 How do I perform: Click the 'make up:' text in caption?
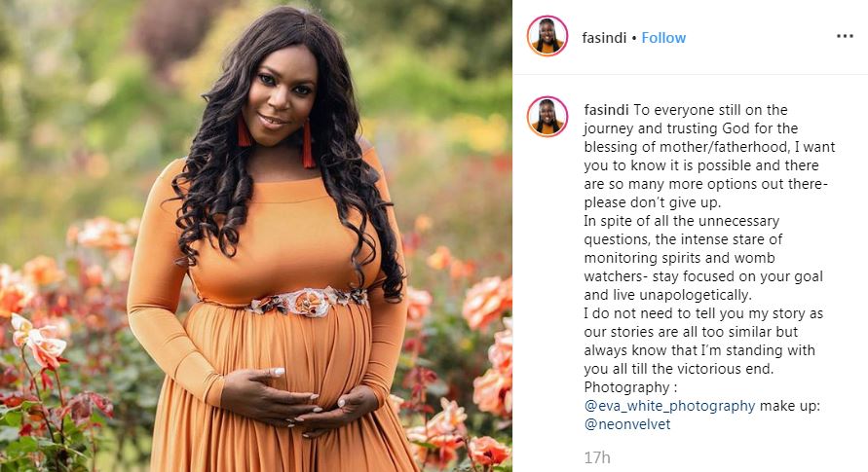(x=789, y=406)
